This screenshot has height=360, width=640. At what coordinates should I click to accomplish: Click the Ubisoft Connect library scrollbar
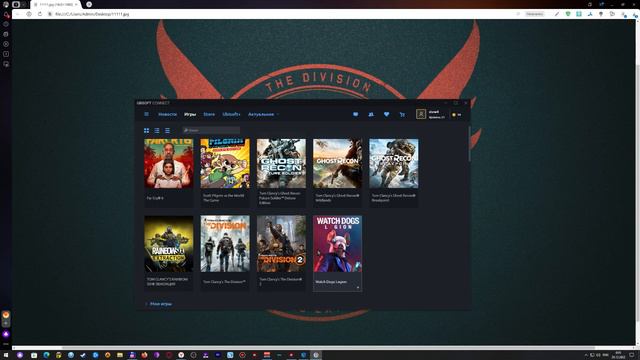tap(469, 144)
